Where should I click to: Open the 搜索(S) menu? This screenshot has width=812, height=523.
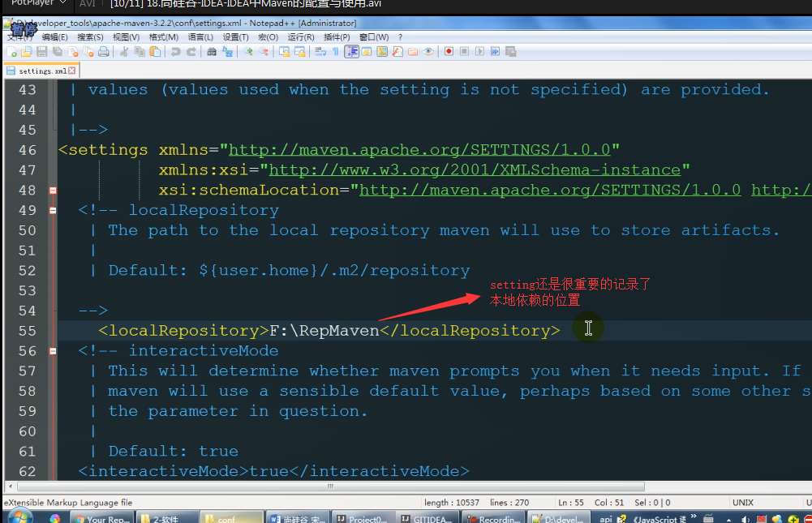pyautogui.click(x=90, y=37)
